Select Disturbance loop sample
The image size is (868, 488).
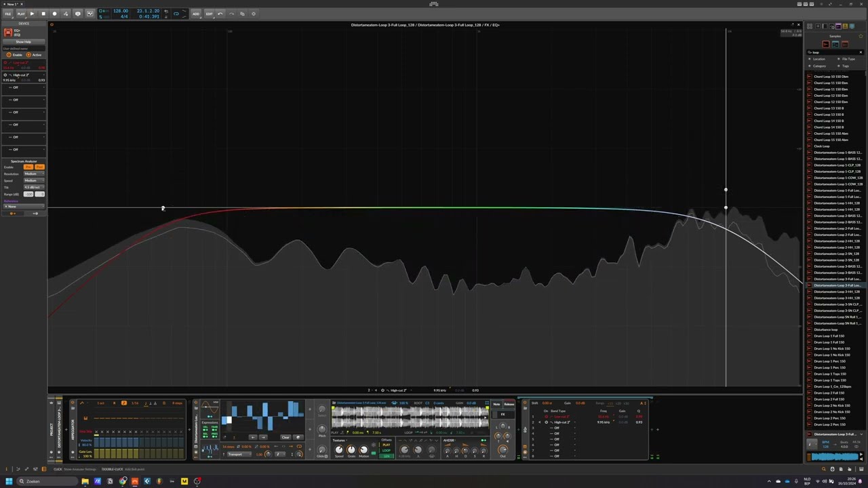point(826,329)
